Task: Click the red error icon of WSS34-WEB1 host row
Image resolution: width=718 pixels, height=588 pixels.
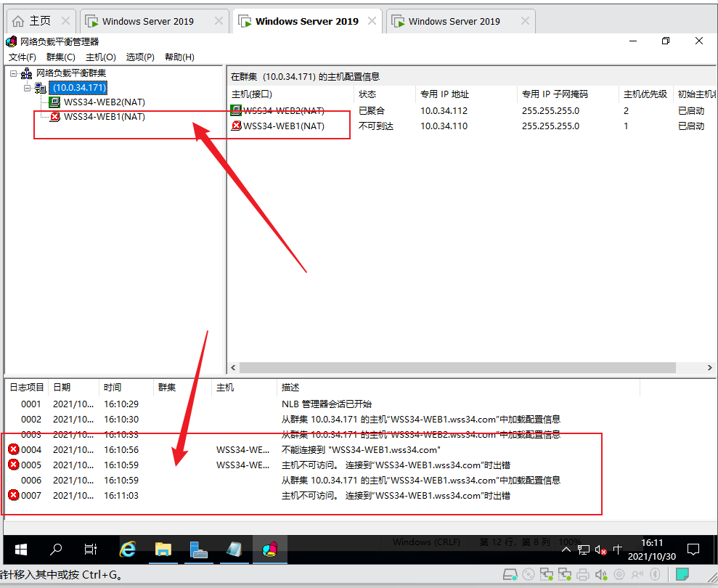Action: [x=236, y=126]
